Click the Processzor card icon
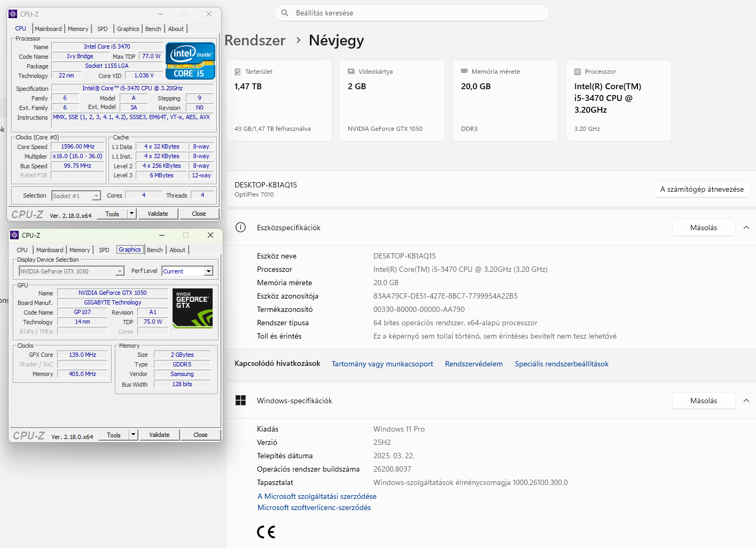The image size is (756, 548). coord(578,72)
